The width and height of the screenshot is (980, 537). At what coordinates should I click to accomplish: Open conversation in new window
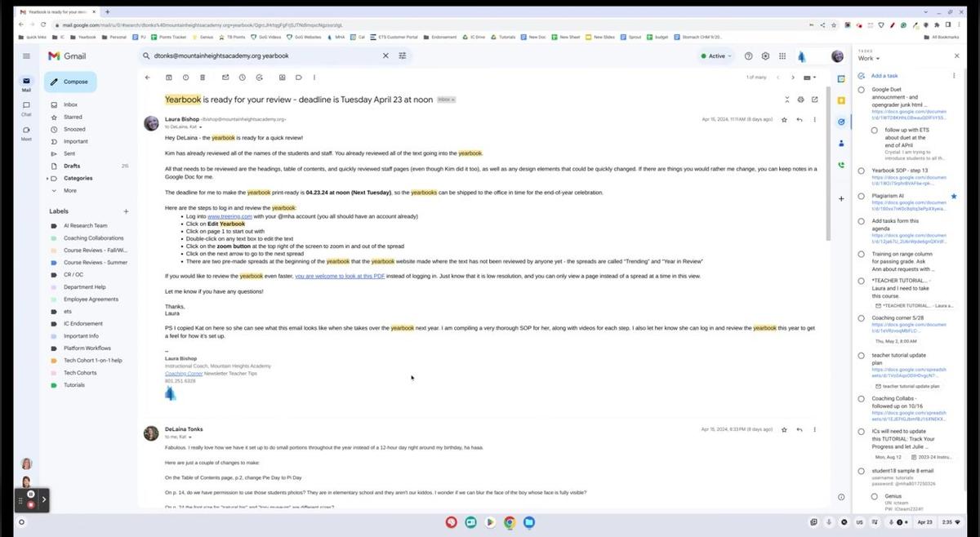pos(814,100)
